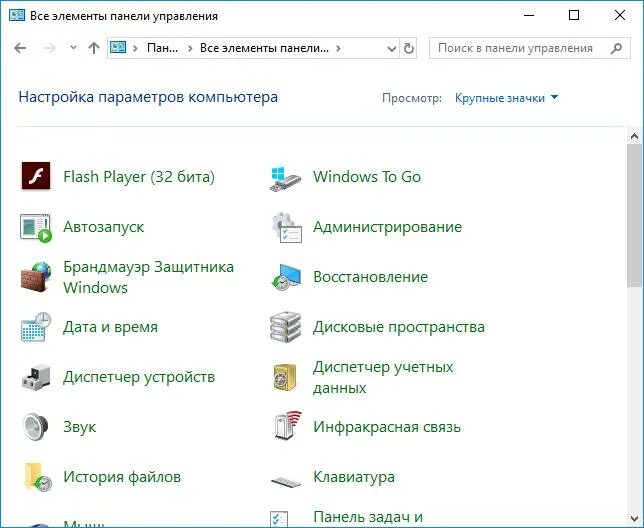Expand the chevron after Пан... breadcrumb
The image size is (644, 528).
pyautogui.click(x=190, y=48)
